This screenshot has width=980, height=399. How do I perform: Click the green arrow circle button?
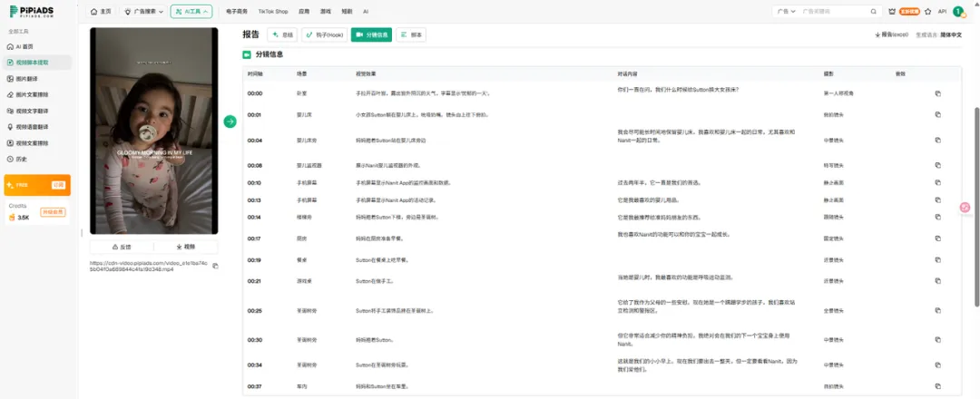click(230, 122)
